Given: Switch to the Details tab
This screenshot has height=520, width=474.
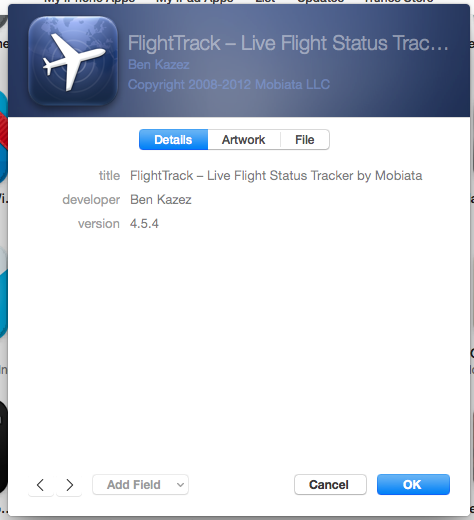Looking at the screenshot, I should 173,140.
